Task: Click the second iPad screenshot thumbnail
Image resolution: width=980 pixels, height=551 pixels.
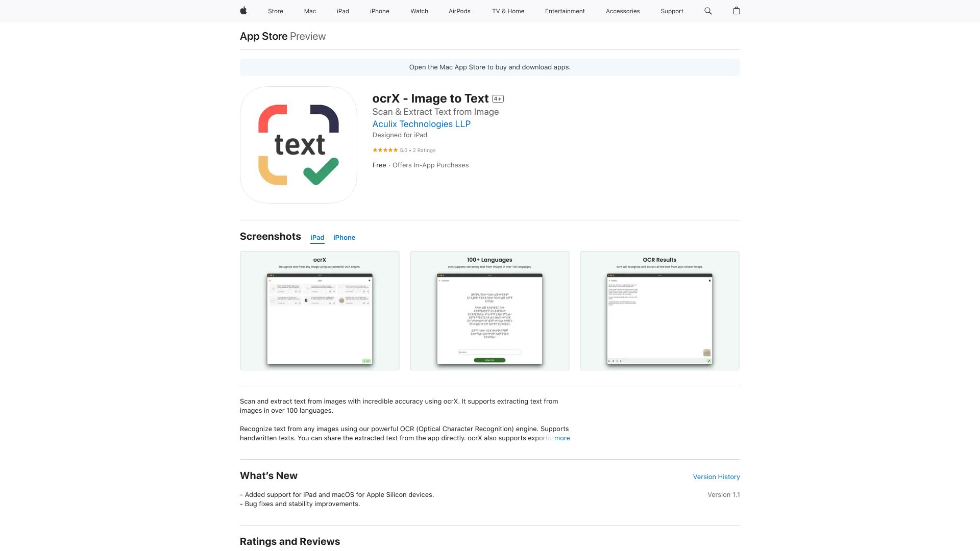Action: pyautogui.click(x=489, y=311)
